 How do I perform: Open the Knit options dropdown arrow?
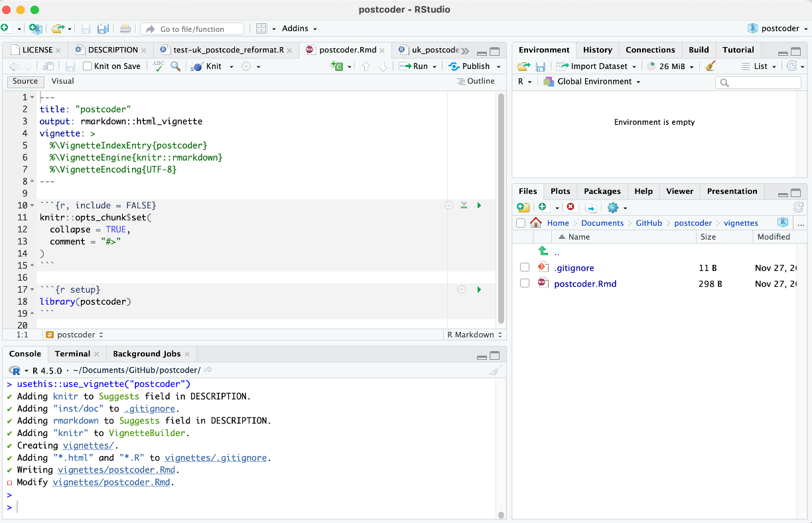[232, 66]
